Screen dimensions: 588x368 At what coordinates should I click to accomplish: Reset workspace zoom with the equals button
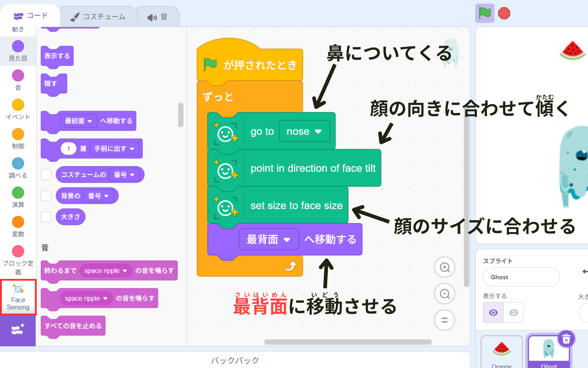pyautogui.click(x=444, y=320)
